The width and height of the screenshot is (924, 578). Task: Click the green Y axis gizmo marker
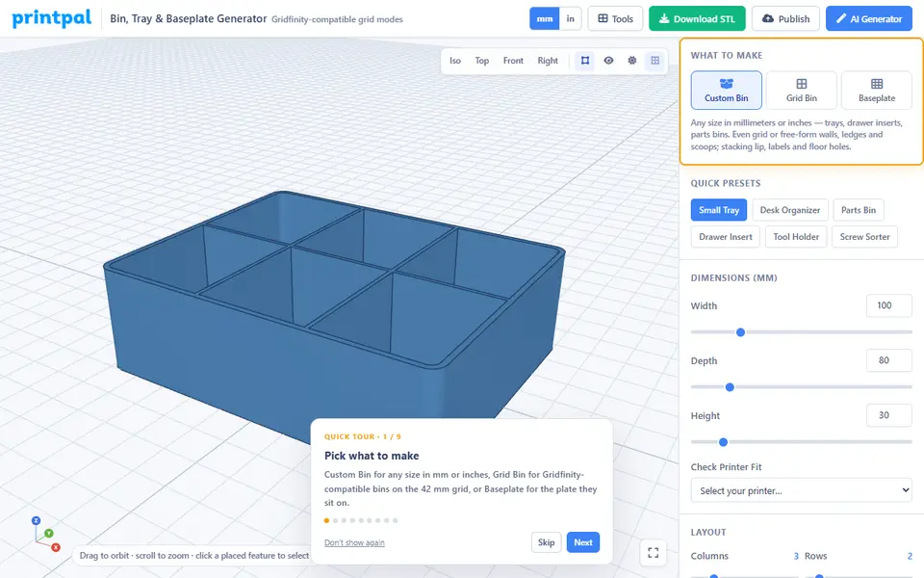[x=49, y=533]
